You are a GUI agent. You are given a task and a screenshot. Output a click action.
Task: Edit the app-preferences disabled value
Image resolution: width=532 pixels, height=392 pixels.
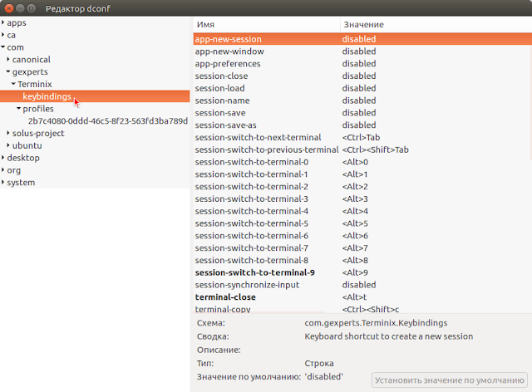(359, 64)
